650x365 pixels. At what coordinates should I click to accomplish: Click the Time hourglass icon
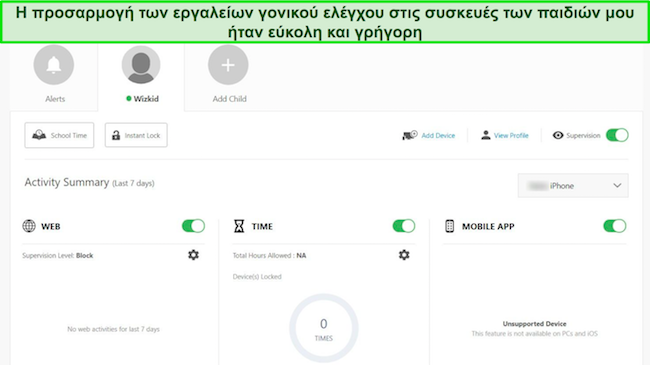[239, 226]
